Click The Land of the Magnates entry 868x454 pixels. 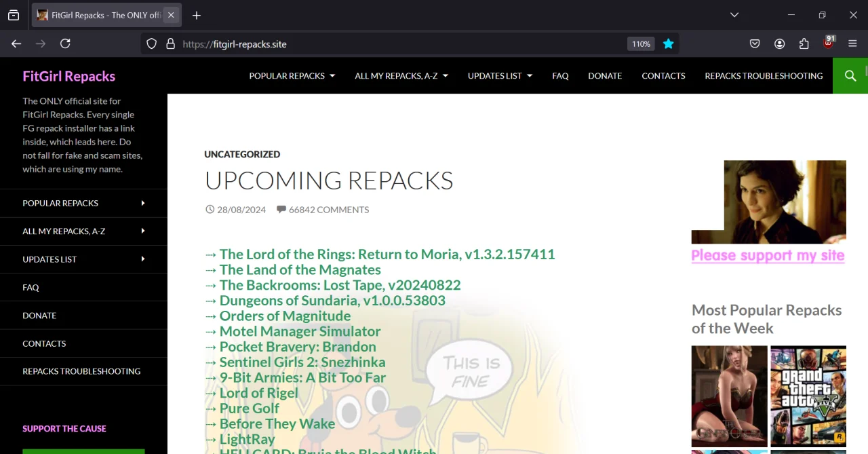coord(300,269)
